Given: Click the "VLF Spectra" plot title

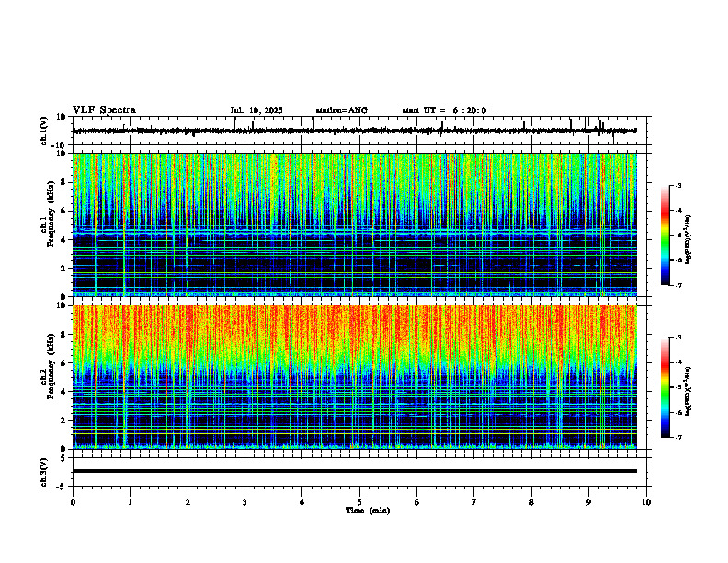Looking at the screenshot, I should click(x=104, y=110).
